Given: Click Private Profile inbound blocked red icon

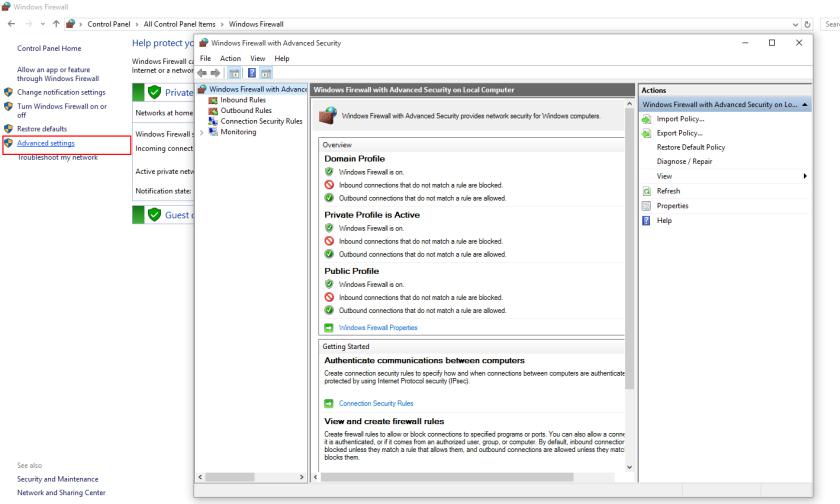Looking at the screenshot, I should [x=329, y=241].
